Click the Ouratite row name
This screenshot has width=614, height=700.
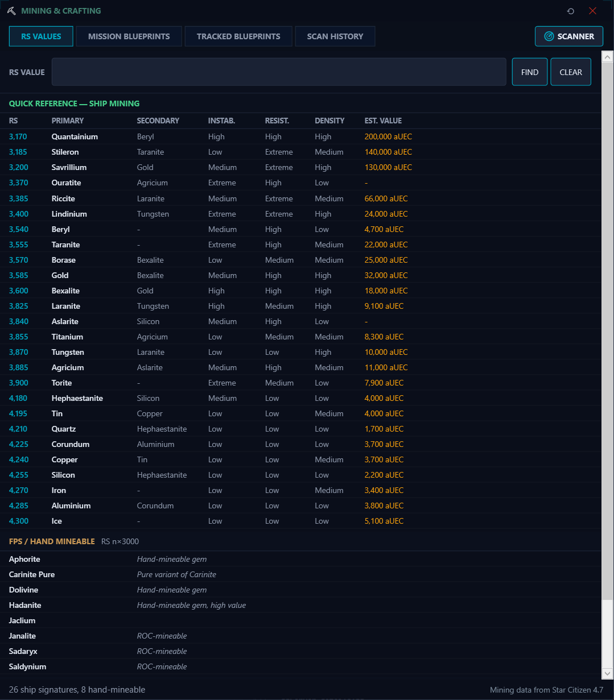pos(67,183)
